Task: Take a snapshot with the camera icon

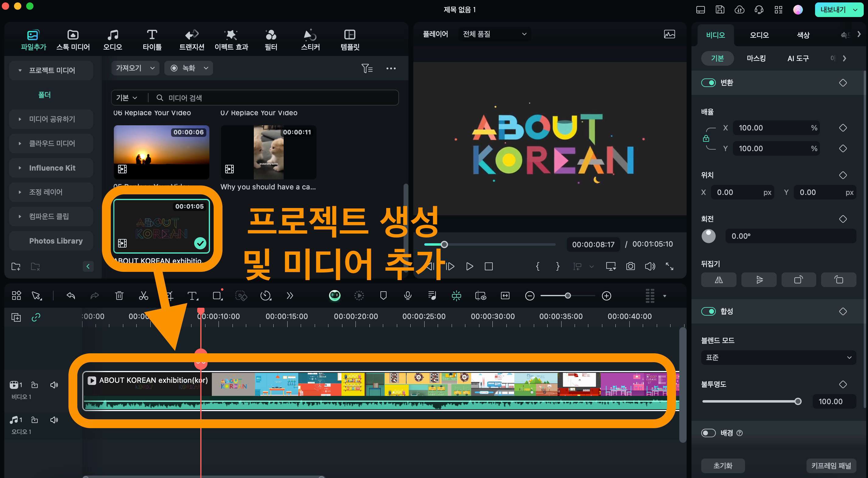Action: coord(630,266)
